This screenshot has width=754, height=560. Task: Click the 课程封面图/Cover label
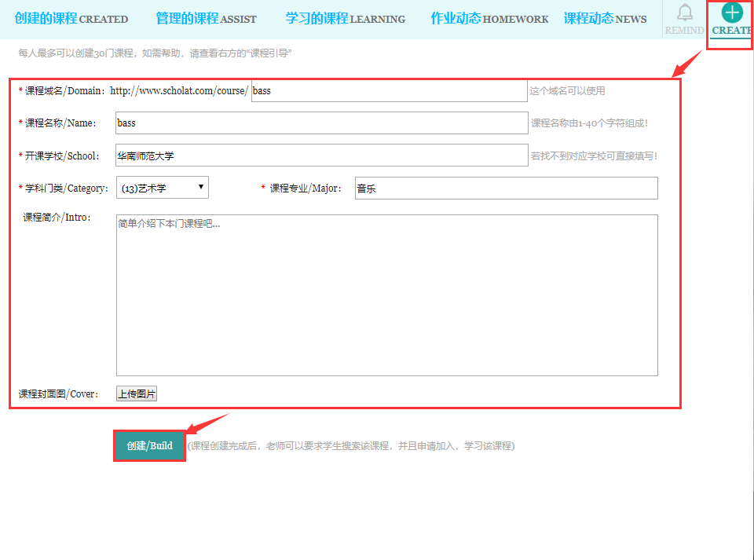click(59, 394)
